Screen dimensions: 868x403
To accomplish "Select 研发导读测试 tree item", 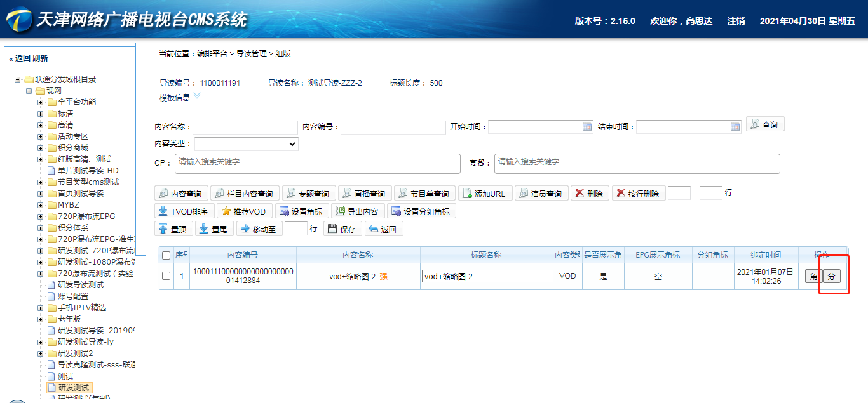I will (81, 285).
